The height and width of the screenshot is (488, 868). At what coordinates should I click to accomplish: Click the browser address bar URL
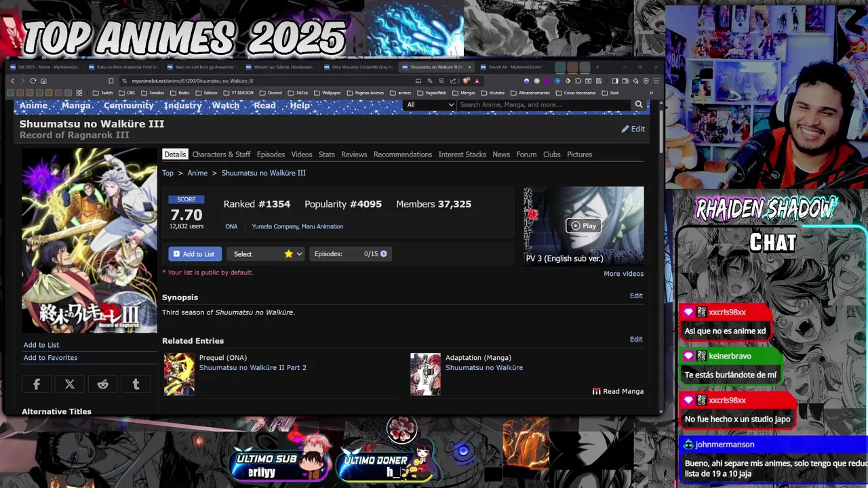193,81
